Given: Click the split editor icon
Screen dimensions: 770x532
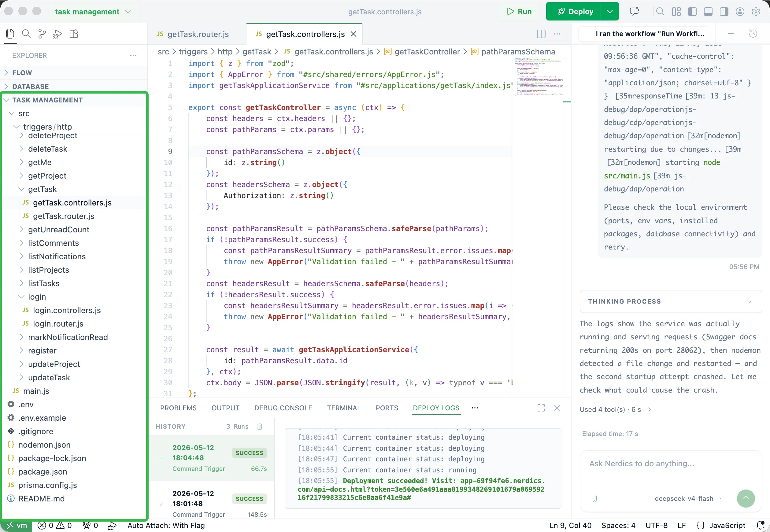Looking at the screenshot, I should (x=541, y=34).
